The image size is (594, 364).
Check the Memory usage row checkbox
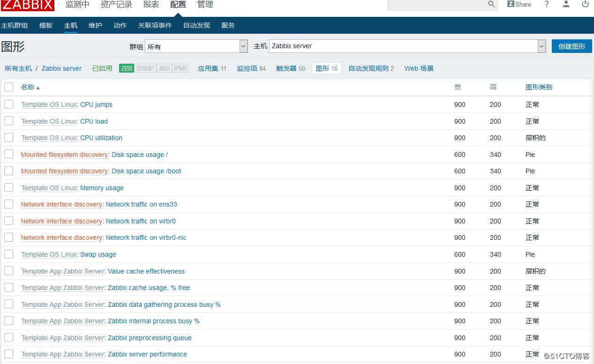9,187
